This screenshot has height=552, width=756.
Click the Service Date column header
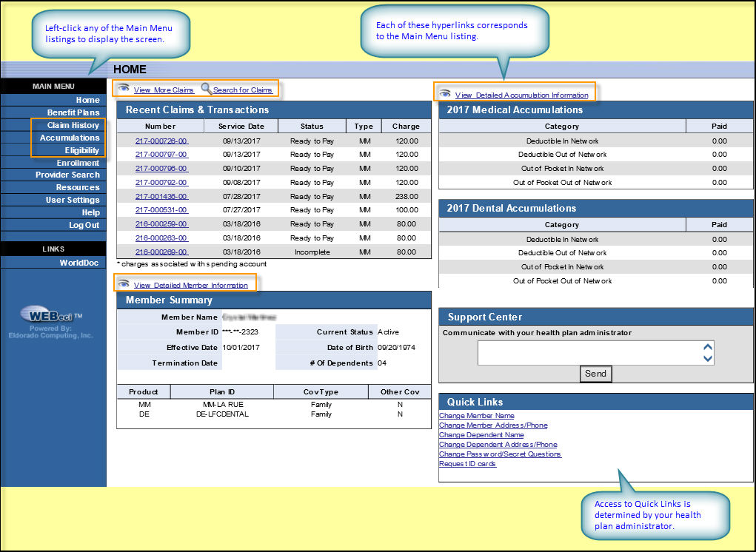tap(241, 127)
